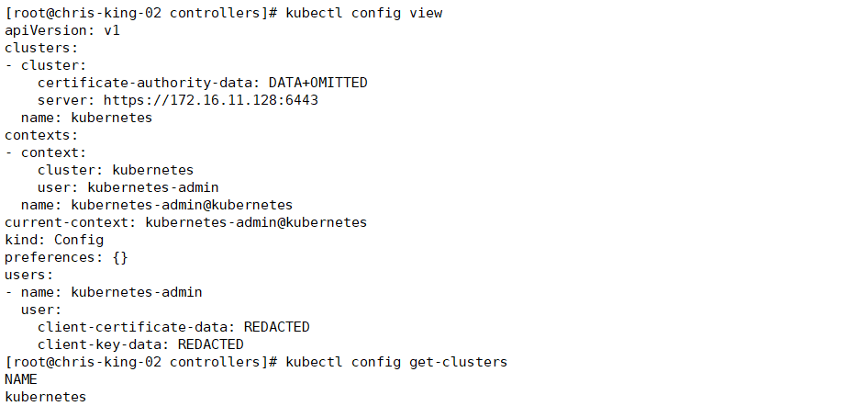Viewport: 868px width, 406px height.
Task: Click the "- cluster:" list entry
Action: pyautogui.click(x=46, y=65)
